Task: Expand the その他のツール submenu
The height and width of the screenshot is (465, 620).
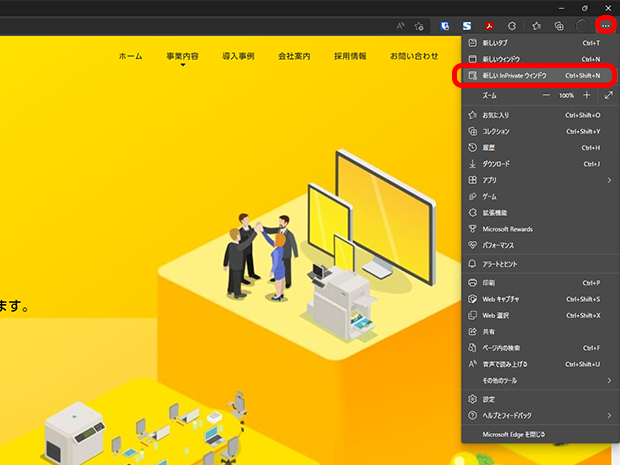Action: pyautogui.click(x=541, y=380)
